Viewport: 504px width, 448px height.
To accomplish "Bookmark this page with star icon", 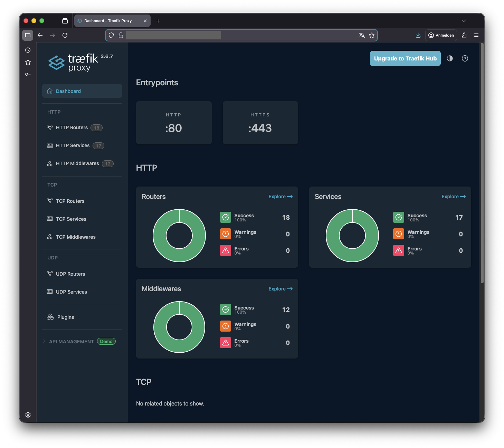I will tap(372, 35).
